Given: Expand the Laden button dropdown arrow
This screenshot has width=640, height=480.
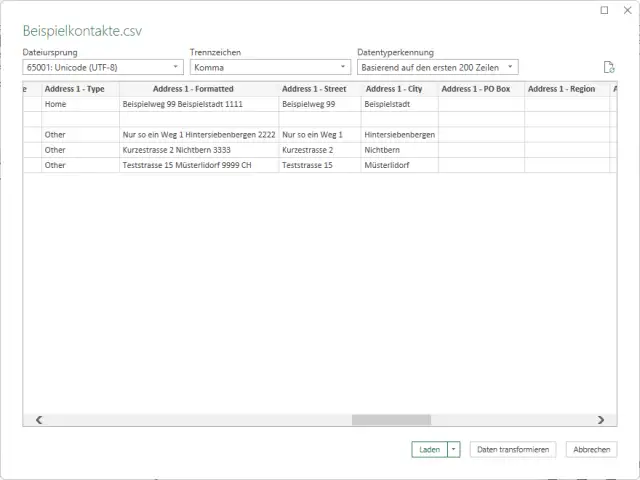Looking at the screenshot, I should pos(454,450).
